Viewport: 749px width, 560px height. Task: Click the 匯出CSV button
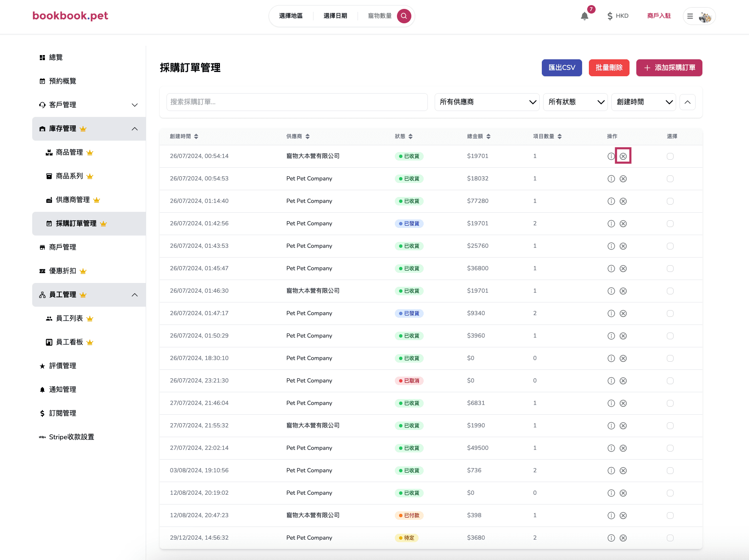click(x=562, y=68)
